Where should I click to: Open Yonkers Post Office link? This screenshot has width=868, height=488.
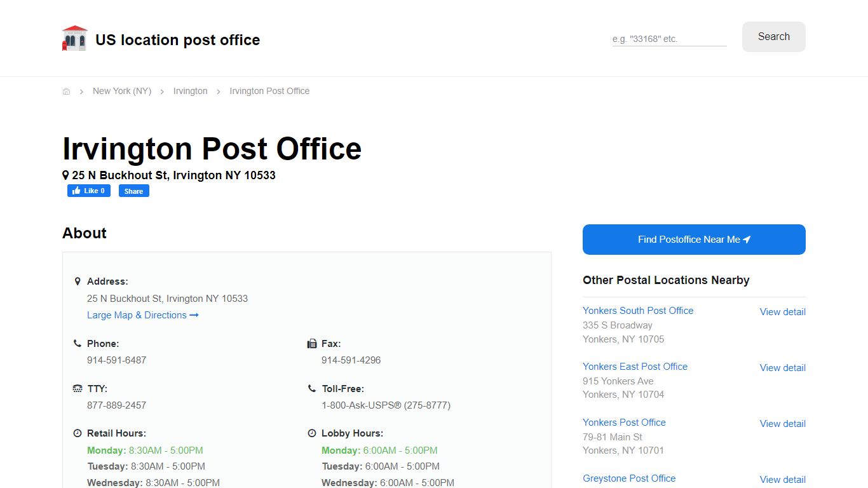coord(624,423)
